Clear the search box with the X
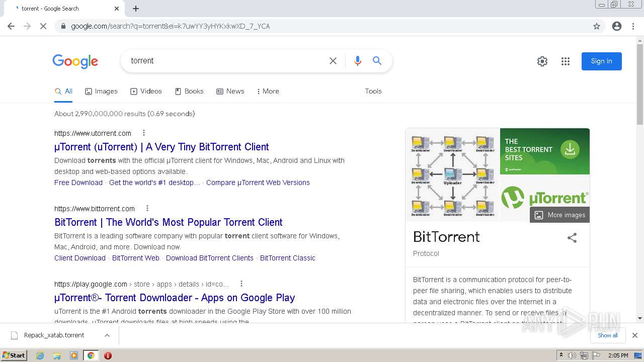Viewport: 644px width, 362px height. point(333,61)
